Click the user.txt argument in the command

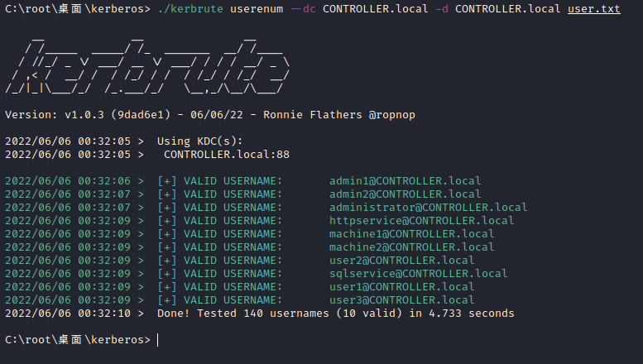tap(594, 8)
